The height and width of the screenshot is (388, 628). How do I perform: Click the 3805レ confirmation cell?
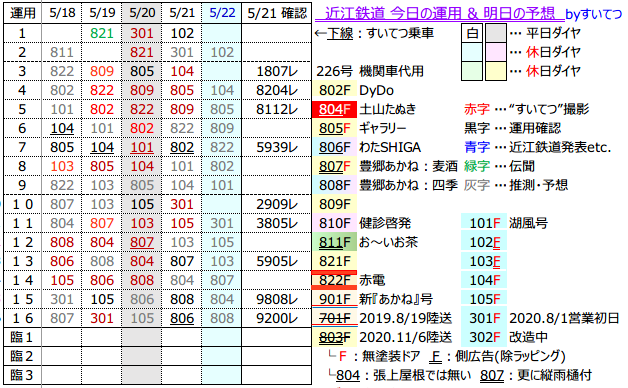point(277,223)
